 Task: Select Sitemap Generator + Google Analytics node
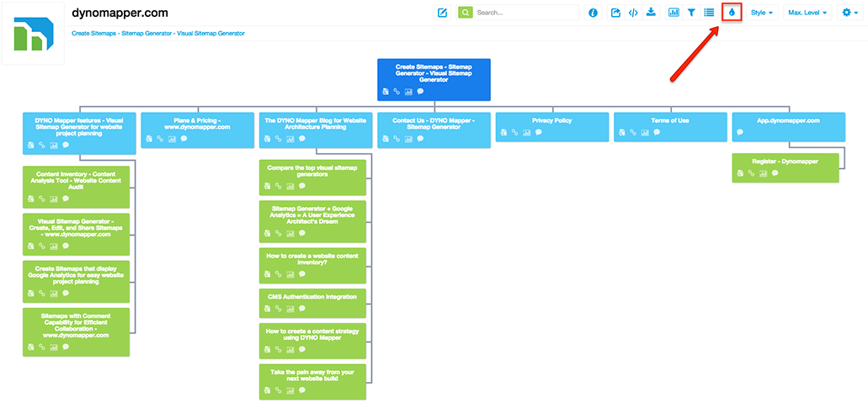pos(312,221)
